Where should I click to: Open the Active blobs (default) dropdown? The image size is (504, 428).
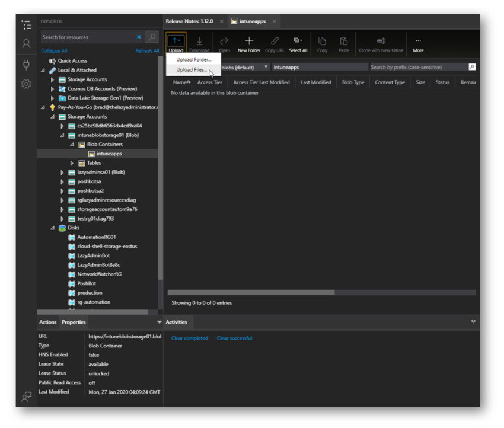point(245,67)
